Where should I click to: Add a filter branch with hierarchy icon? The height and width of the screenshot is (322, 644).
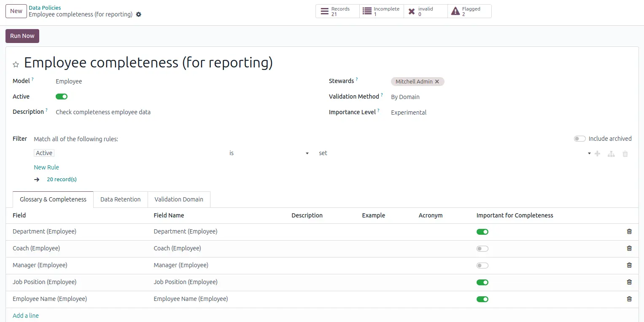[611, 154]
